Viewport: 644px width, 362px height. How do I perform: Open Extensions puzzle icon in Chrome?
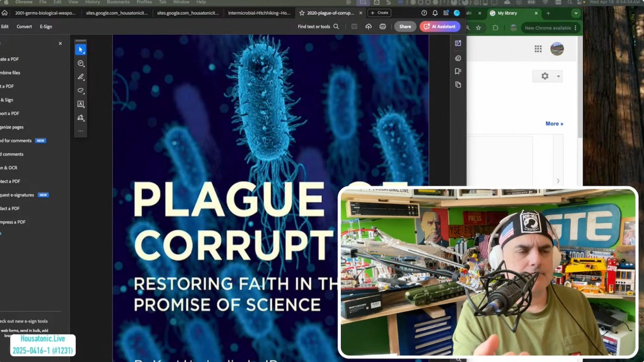pos(495,28)
